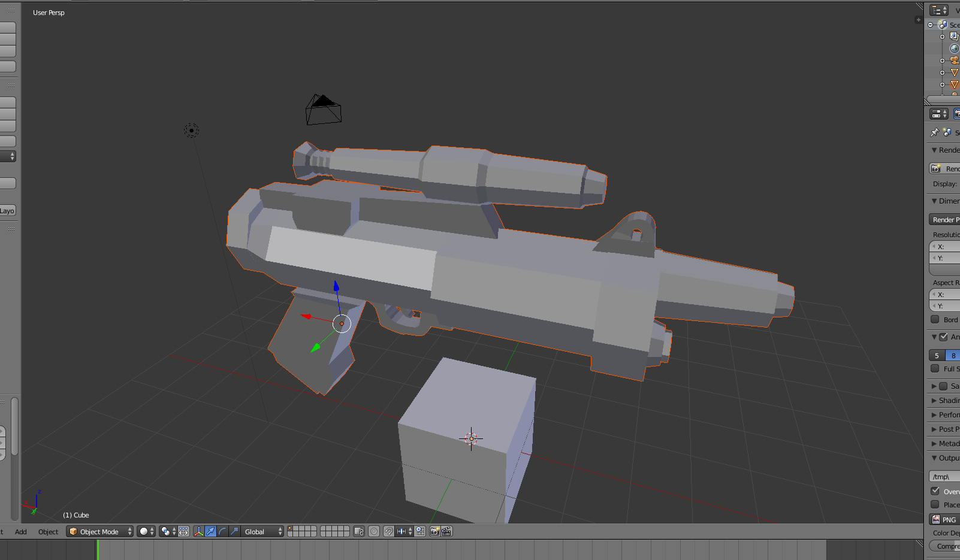
Task: Click the /tmp\ output path field
Action: 946,477
